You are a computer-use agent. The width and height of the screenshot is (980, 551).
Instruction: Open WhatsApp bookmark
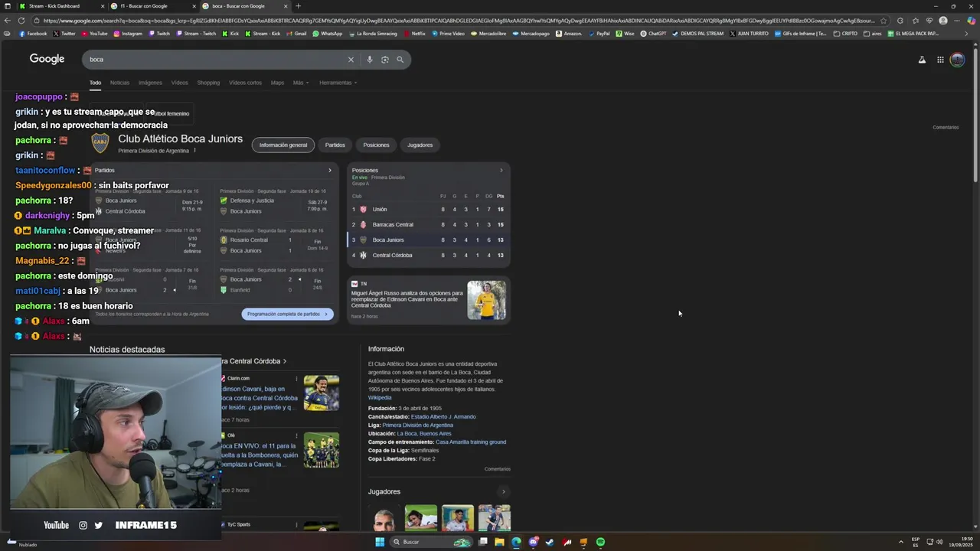coord(327,34)
